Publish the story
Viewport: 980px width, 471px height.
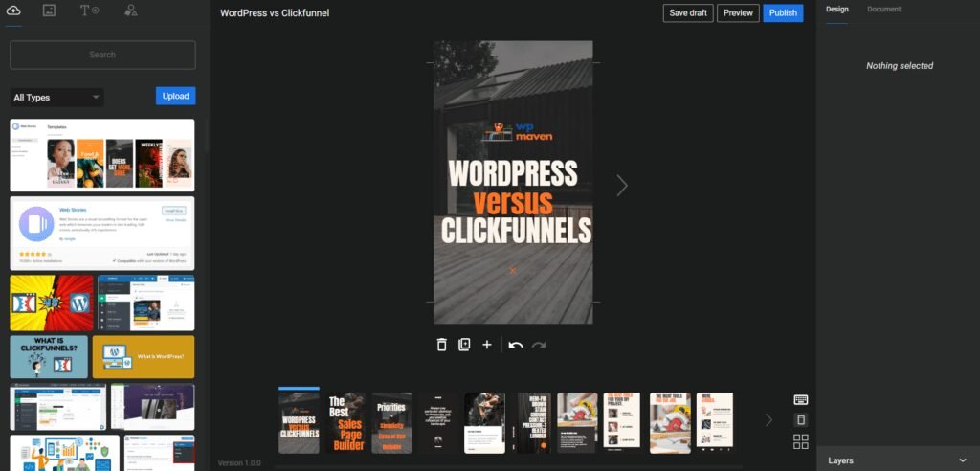783,13
